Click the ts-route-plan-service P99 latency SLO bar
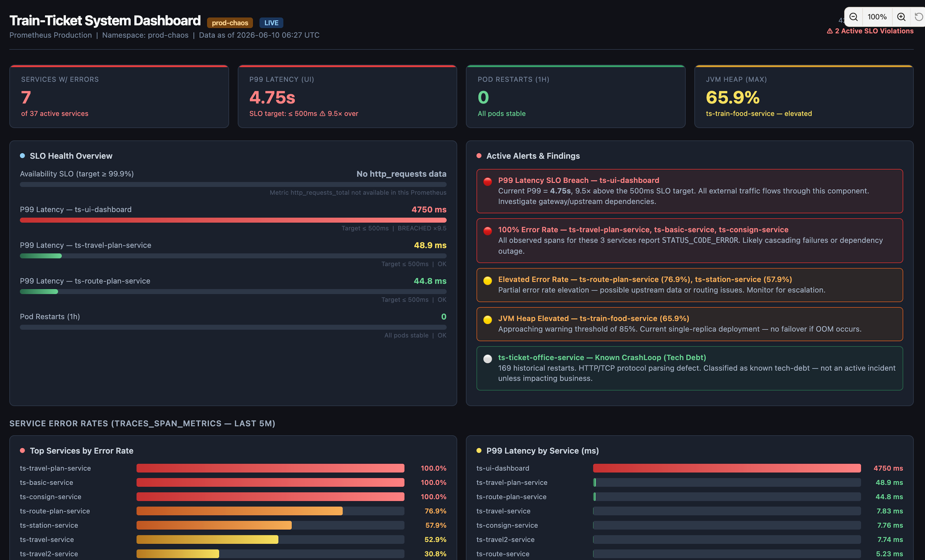The height and width of the screenshot is (560, 925). (x=233, y=292)
